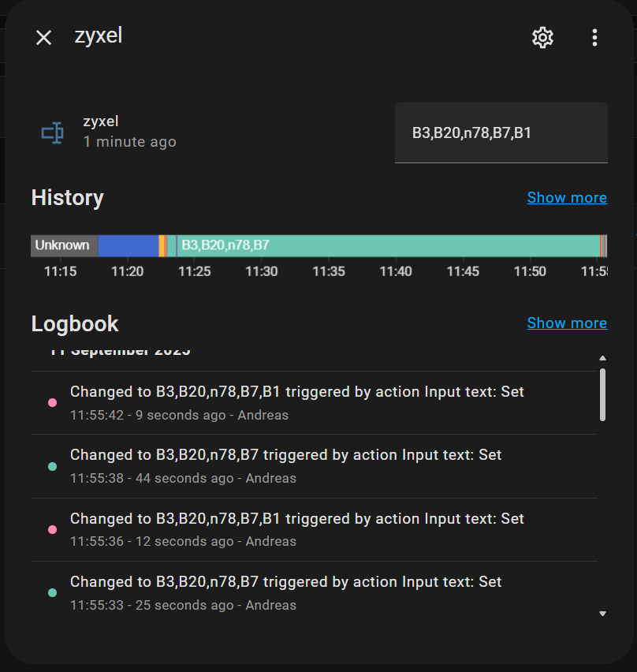Click the yellow segment in history timeline
This screenshot has height=672, width=637.
pyautogui.click(x=161, y=245)
